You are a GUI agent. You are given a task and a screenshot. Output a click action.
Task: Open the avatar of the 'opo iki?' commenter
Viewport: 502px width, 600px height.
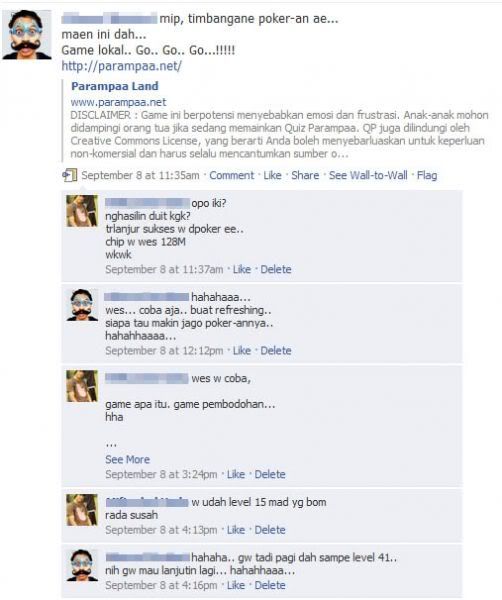tap(82, 211)
